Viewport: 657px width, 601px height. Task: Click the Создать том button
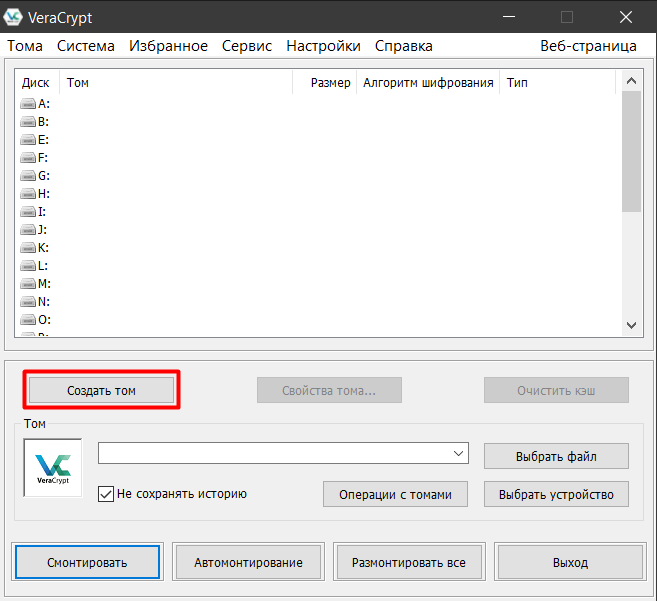point(101,390)
